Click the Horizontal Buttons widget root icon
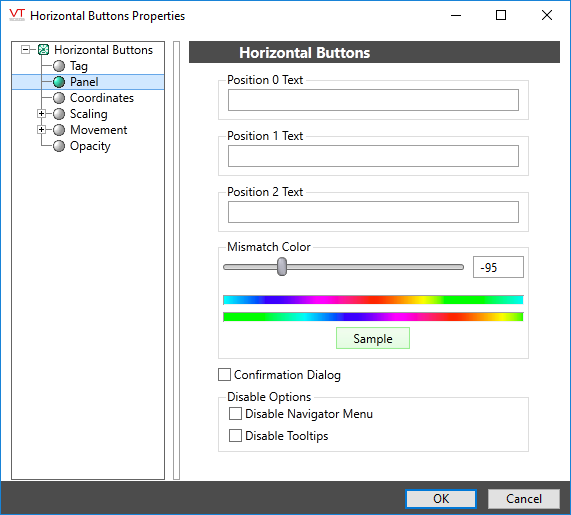The width and height of the screenshot is (571, 515). [44, 50]
